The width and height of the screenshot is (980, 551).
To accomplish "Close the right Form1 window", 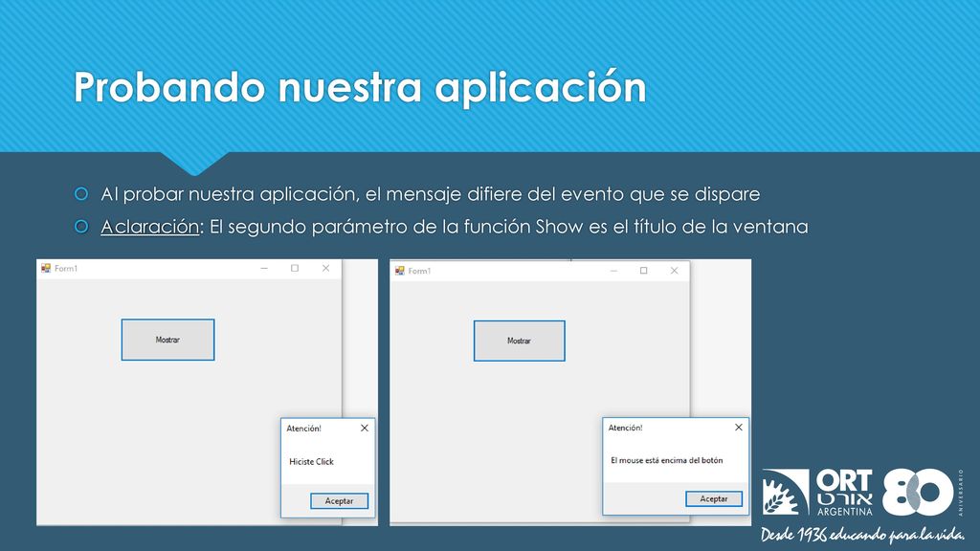I will tap(674, 271).
